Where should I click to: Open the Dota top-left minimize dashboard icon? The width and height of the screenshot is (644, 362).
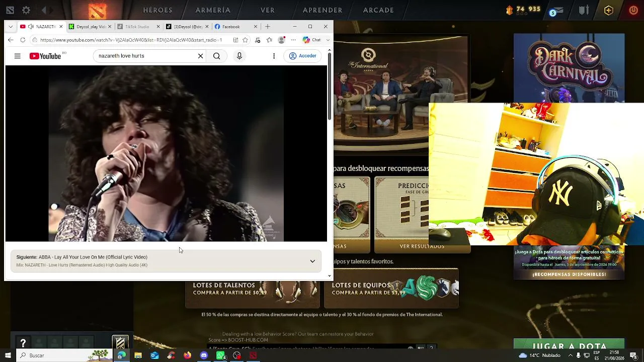click(x=10, y=10)
